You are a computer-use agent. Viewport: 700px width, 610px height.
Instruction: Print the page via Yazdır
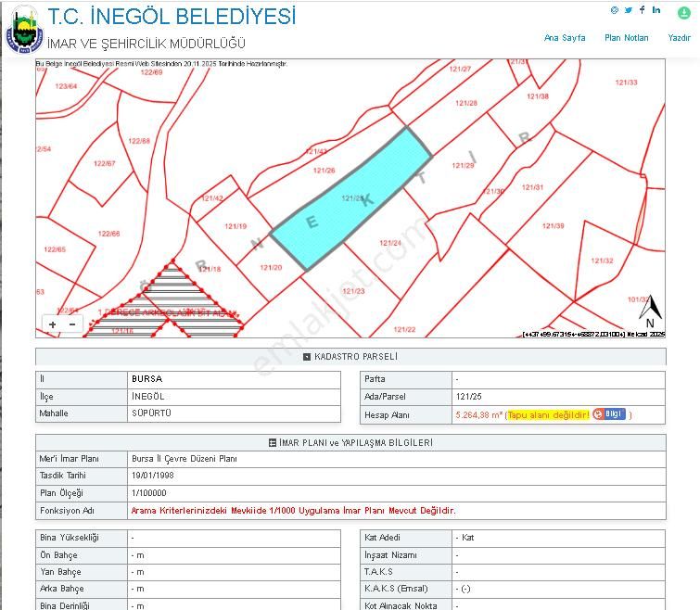(x=679, y=38)
